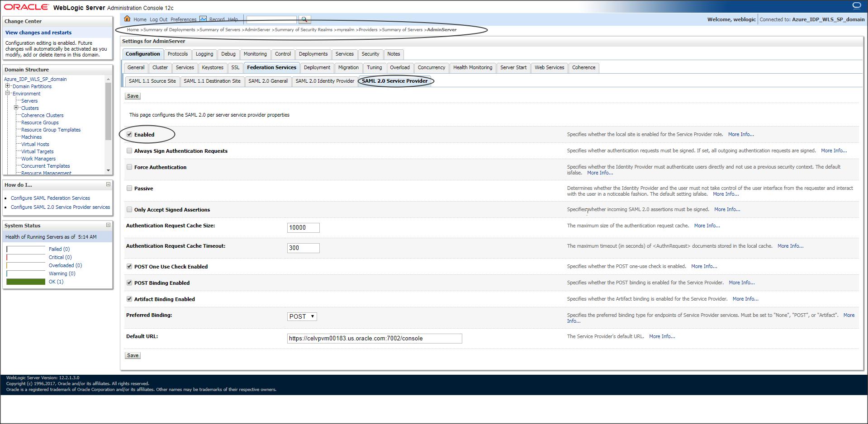Screen dimensions: 868x424
Task: Select the Security tab
Action: [x=370, y=54]
